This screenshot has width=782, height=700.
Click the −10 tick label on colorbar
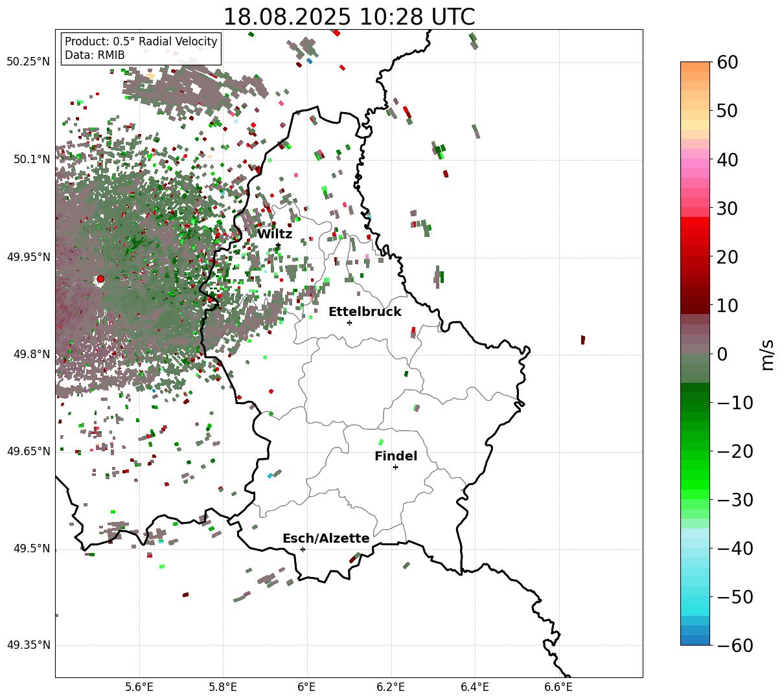(x=735, y=402)
